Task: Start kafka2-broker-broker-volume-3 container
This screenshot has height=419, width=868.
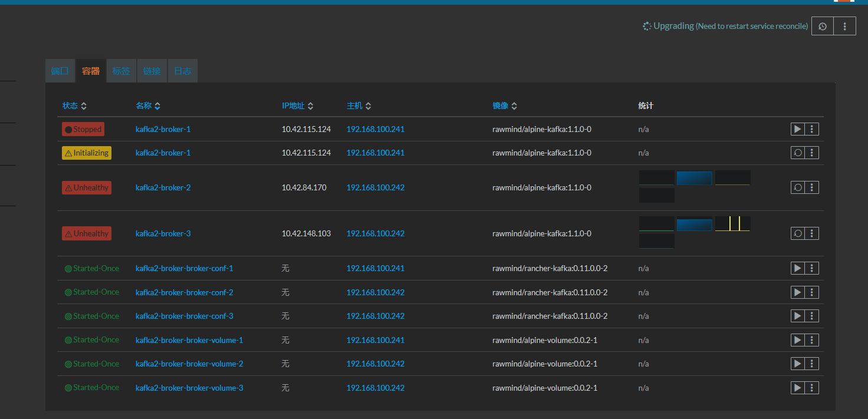Action: [x=797, y=388]
